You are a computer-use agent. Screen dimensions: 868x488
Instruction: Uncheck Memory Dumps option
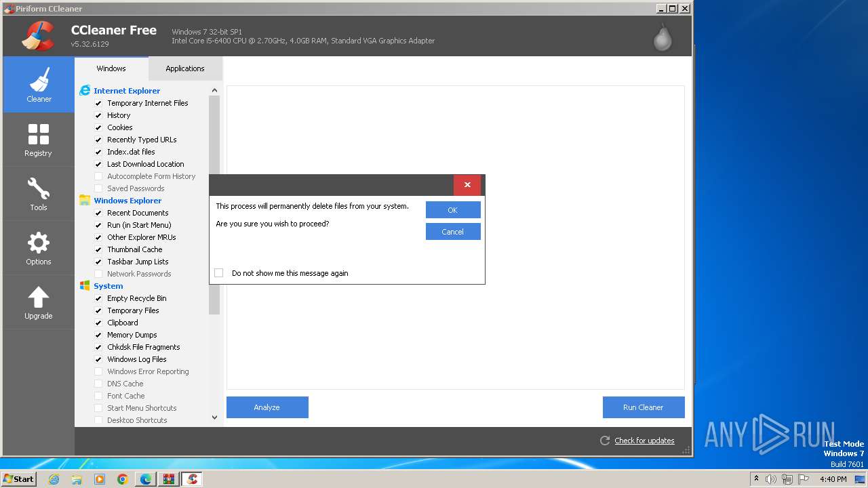click(98, 335)
